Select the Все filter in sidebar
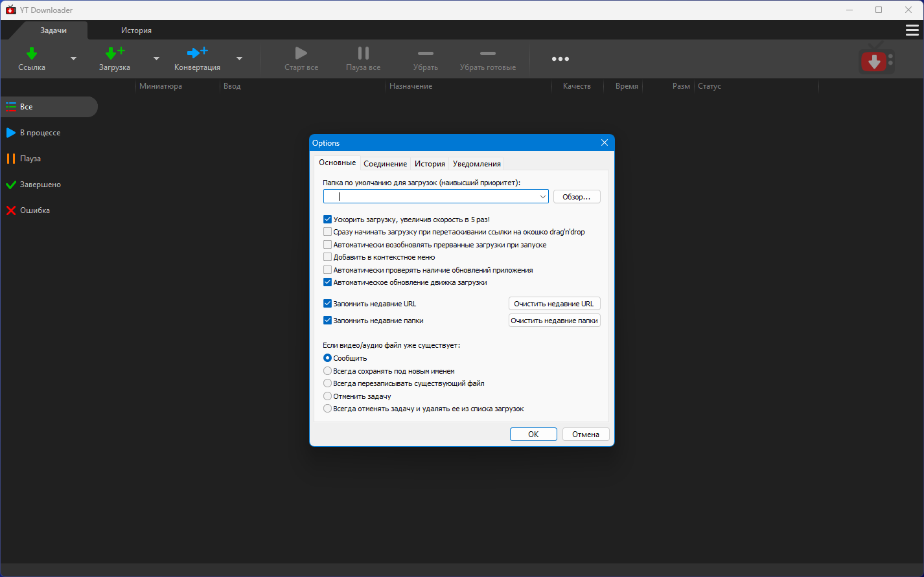Screen dimensions: 924x577 [x=49, y=107]
